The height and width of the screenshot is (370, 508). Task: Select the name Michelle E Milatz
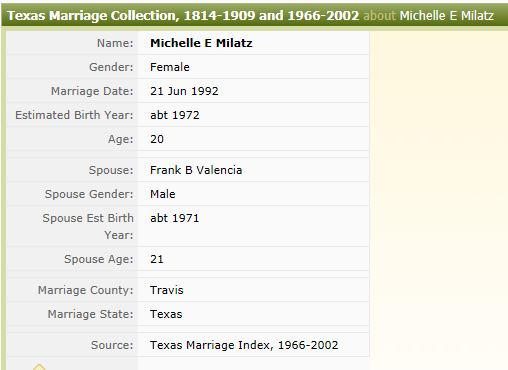pyautogui.click(x=201, y=43)
